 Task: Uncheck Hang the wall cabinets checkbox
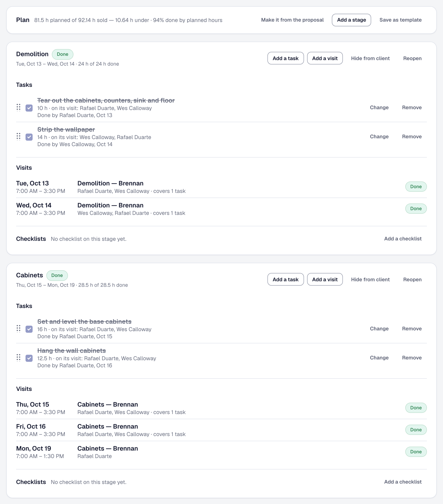point(29,358)
